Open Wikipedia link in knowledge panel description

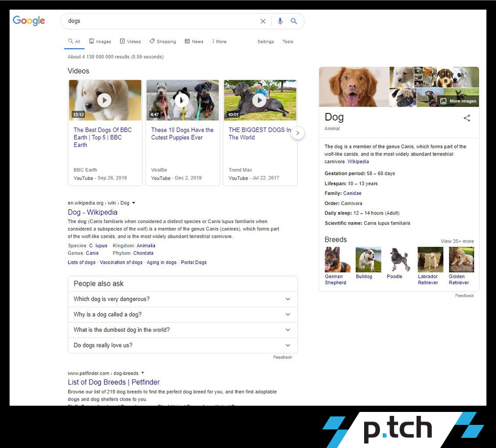pos(358,162)
